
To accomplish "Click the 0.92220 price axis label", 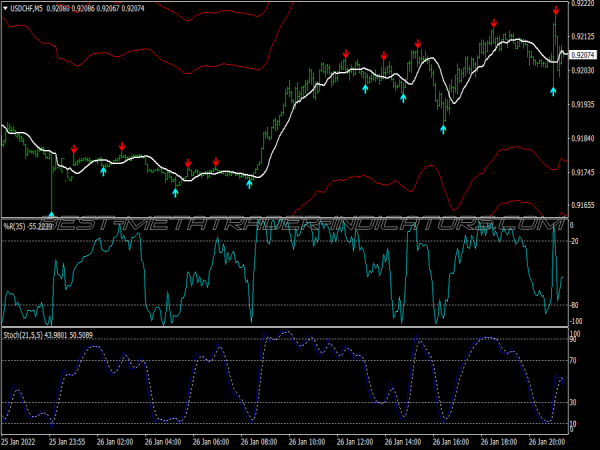I will (583, 4).
